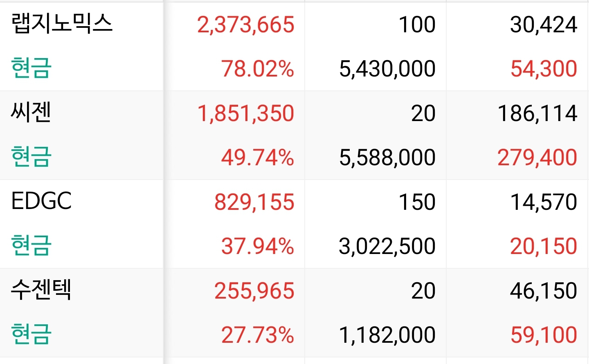Click the profit value 1,851,350

[x=246, y=114]
